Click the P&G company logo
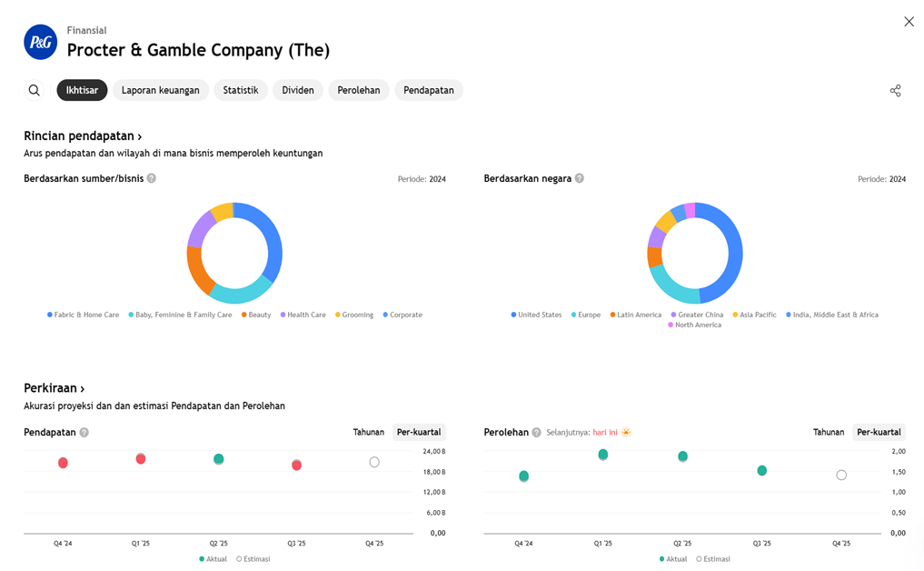This screenshot has height=571, width=924. click(41, 42)
